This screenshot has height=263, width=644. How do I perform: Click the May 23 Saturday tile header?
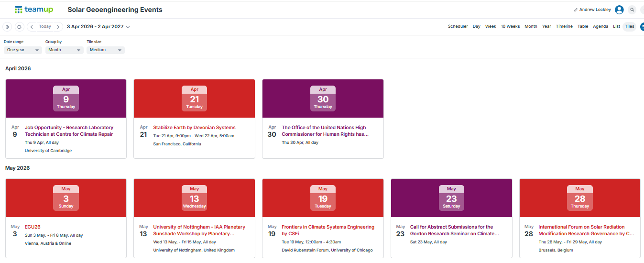451,198
